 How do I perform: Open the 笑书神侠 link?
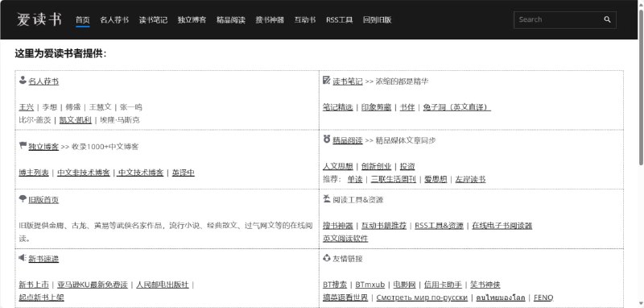pos(485,285)
